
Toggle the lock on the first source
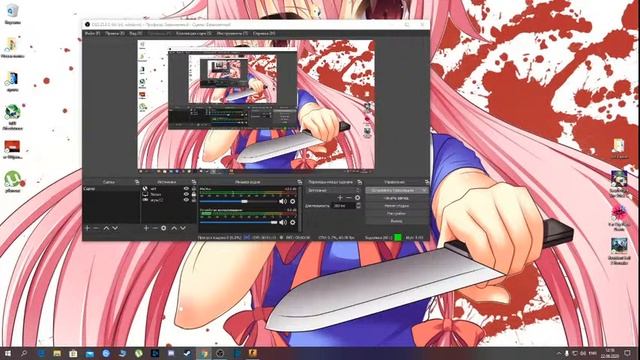(193, 189)
